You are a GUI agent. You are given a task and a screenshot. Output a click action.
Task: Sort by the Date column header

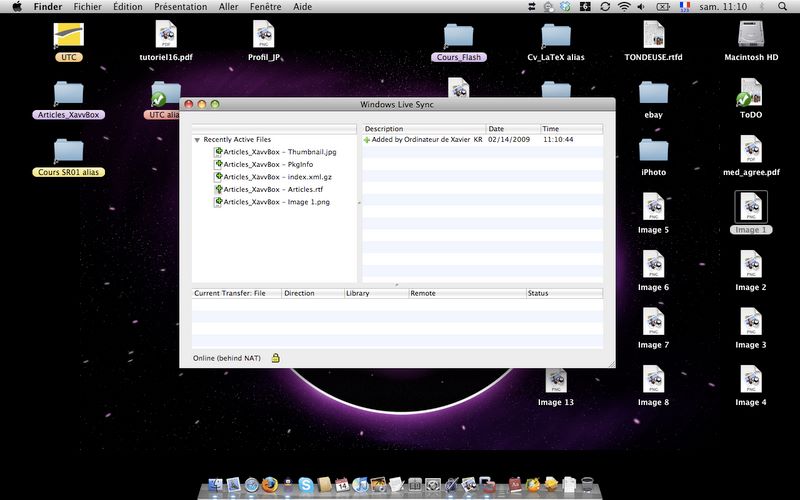pos(513,129)
